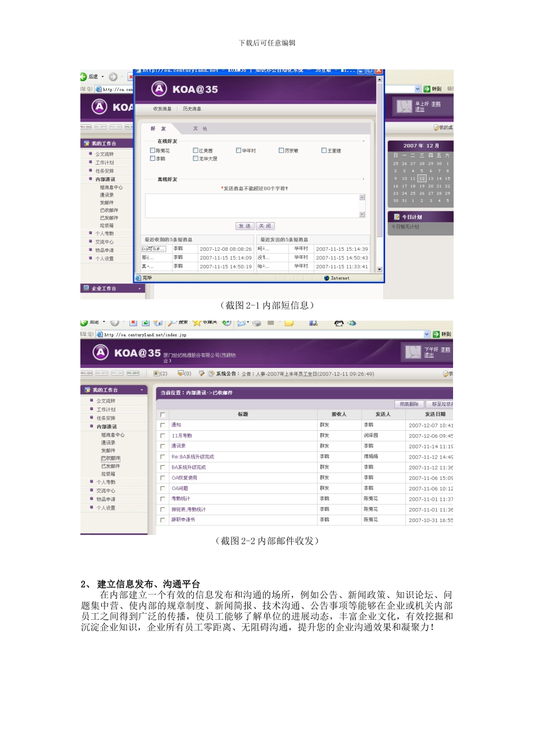
Task: Click the address field in the inbox screenshot
Action: pos(263,334)
